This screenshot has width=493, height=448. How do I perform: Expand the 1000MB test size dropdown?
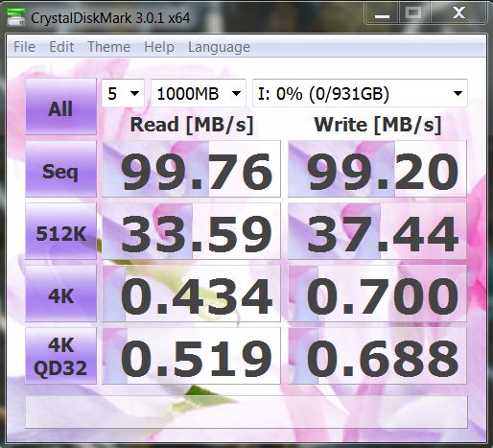199,93
